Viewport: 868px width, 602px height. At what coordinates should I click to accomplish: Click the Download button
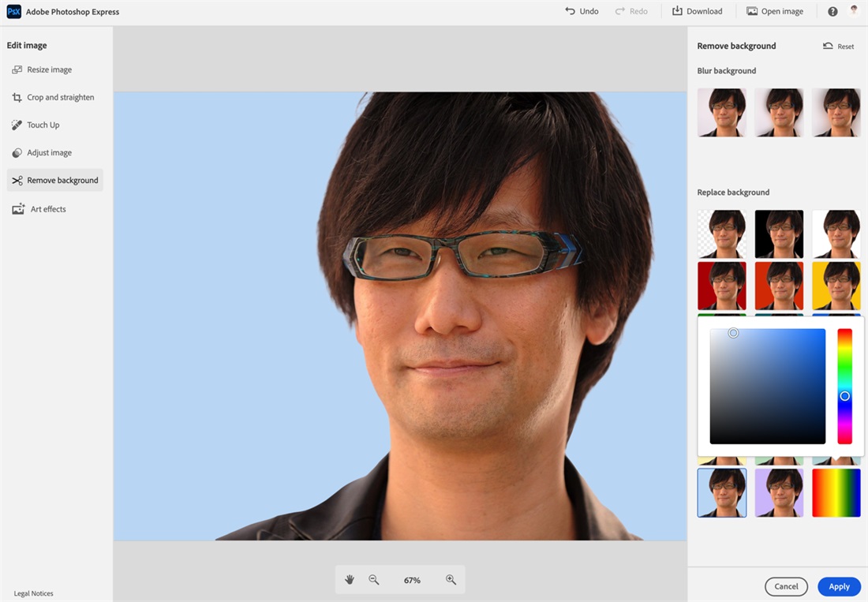(x=697, y=11)
